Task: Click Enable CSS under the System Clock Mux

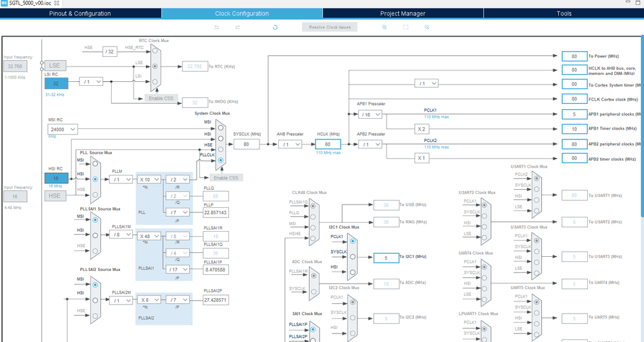Action: (226, 177)
